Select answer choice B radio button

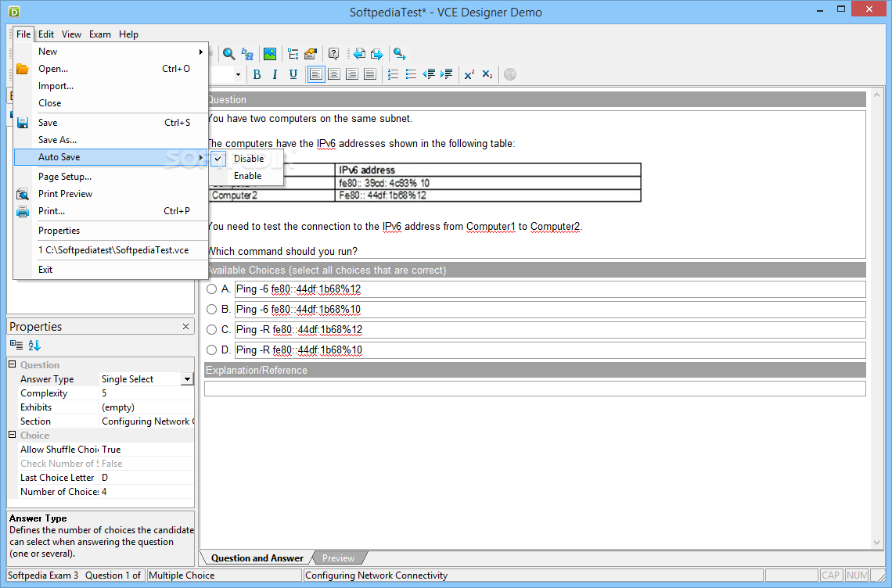pyautogui.click(x=211, y=310)
